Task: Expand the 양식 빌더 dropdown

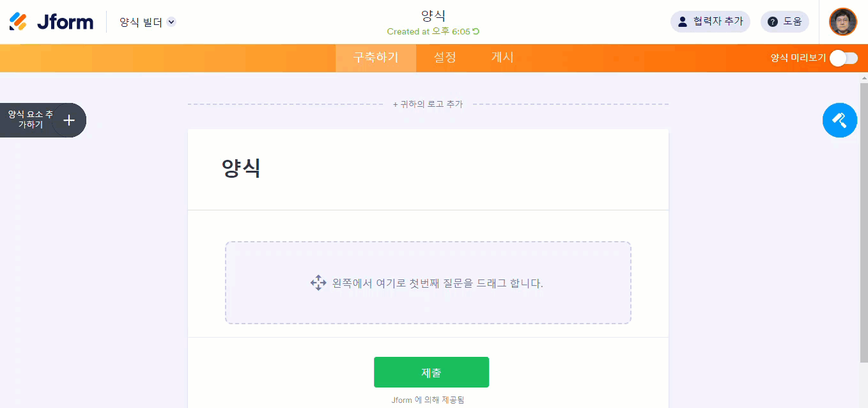Action: [171, 22]
